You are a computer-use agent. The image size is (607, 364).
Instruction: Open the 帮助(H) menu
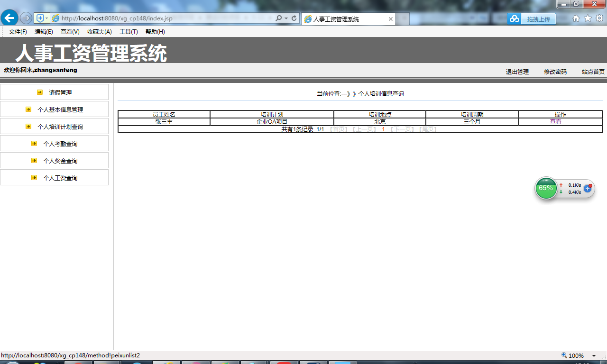(x=155, y=32)
